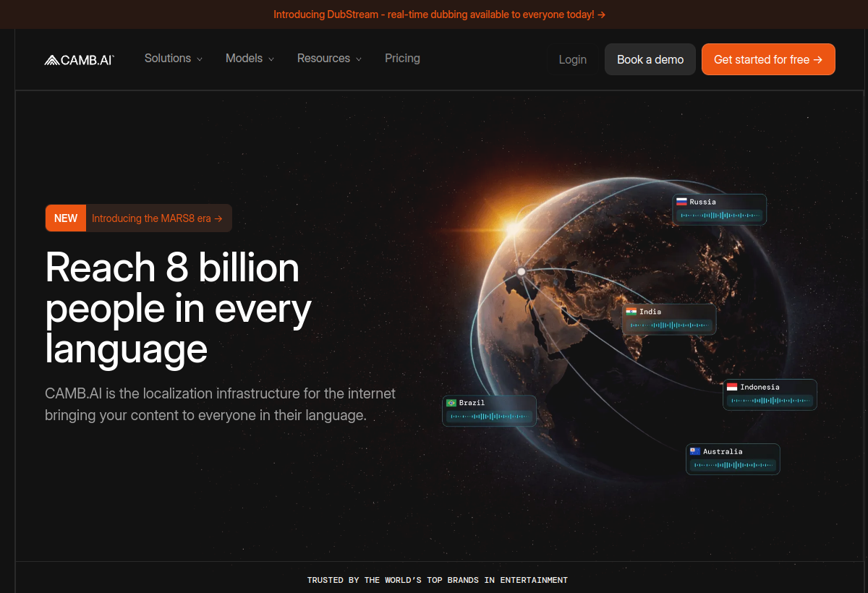Click the Russia audio waveform

click(720, 216)
